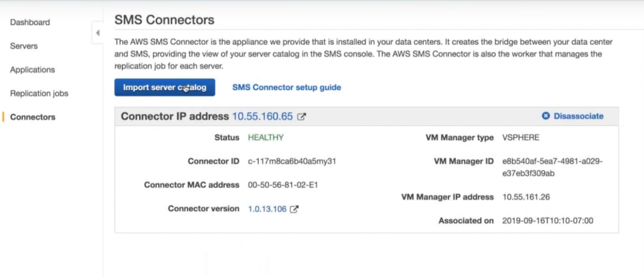The height and width of the screenshot is (277, 644).
Task: Click the VM Manager ID label
Action: coord(464,162)
